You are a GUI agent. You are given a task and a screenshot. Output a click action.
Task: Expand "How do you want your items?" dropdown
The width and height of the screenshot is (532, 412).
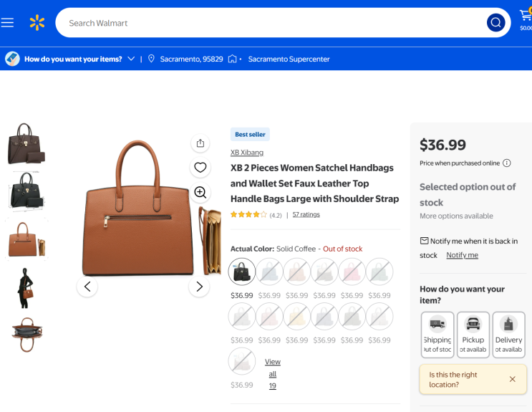[x=131, y=59]
